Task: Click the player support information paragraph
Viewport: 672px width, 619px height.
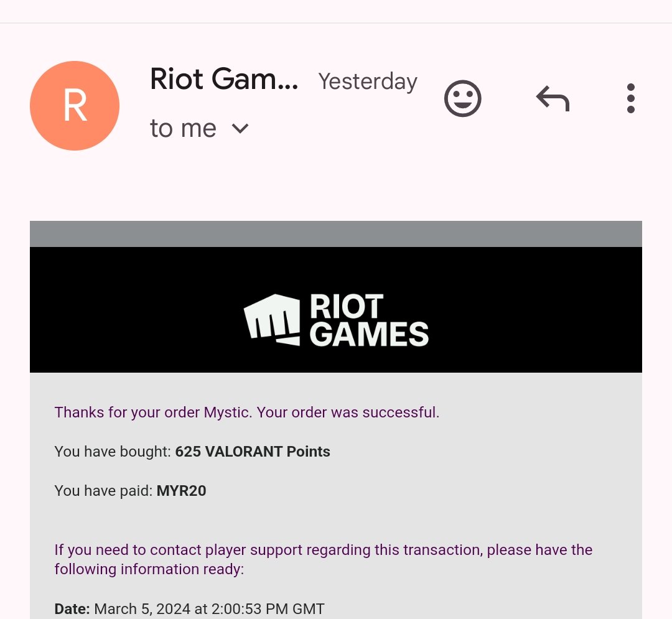Action: (323, 559)
